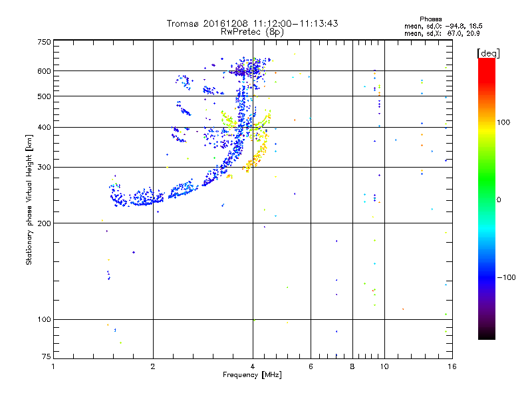Viewport: 532px width, 399px height.
Task: Click the x-axis tick label '1'
Action: [x=53, y=366]
